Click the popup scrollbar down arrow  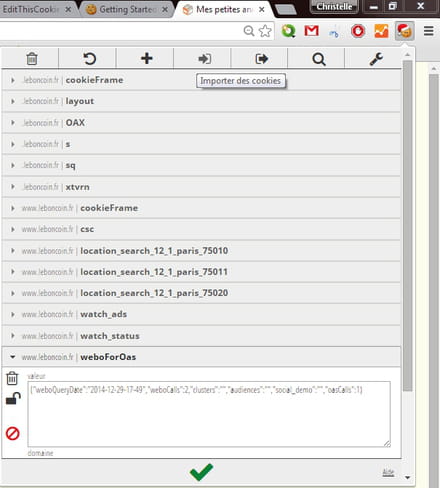click(407, 478)
